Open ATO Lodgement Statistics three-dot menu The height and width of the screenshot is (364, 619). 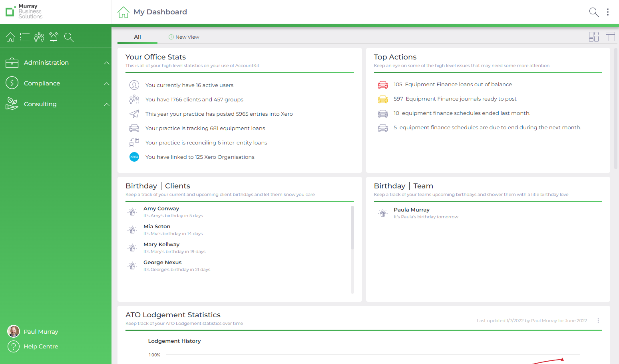[x=598, y=320]
